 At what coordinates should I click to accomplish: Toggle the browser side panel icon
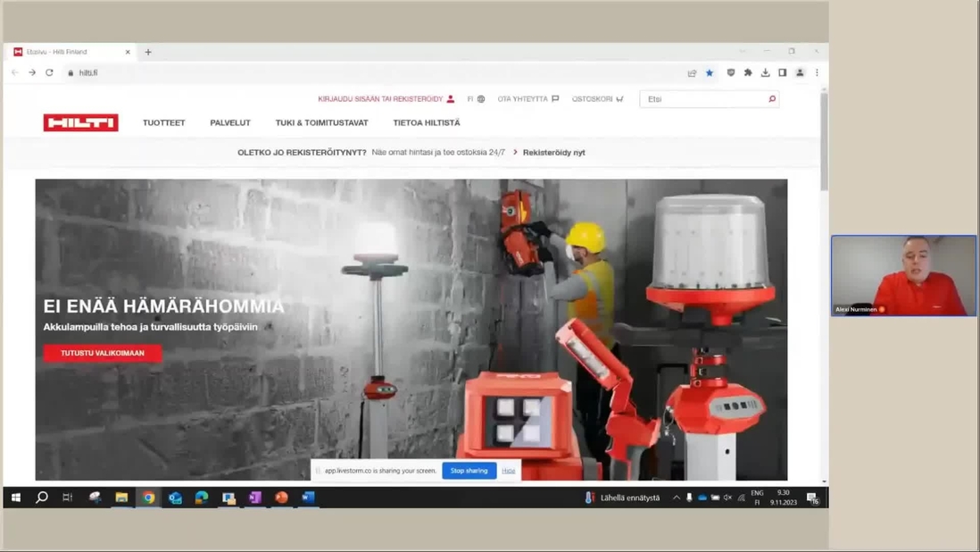coord(783,73)
